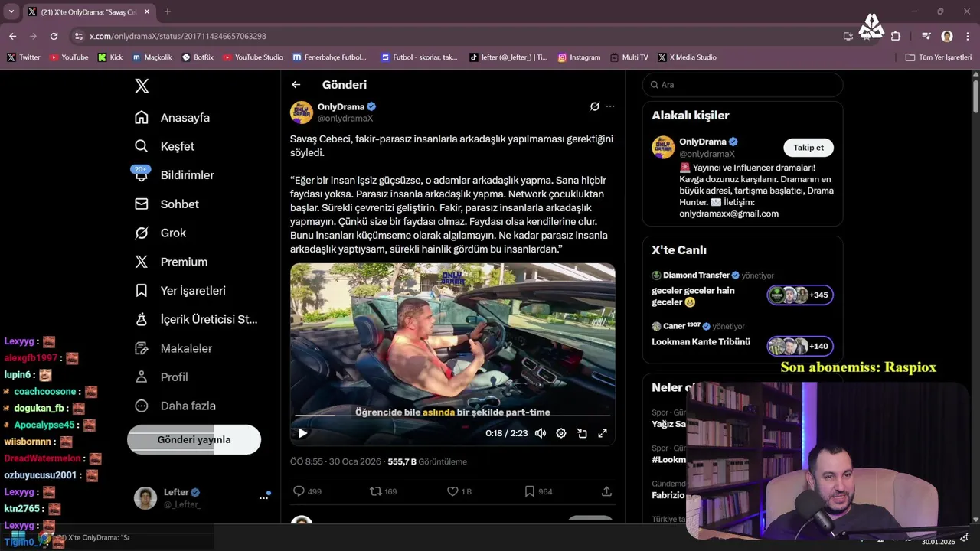Open the Kick bookmark
The height and width of the screenshot is (551, 980).
click(110, 57)
